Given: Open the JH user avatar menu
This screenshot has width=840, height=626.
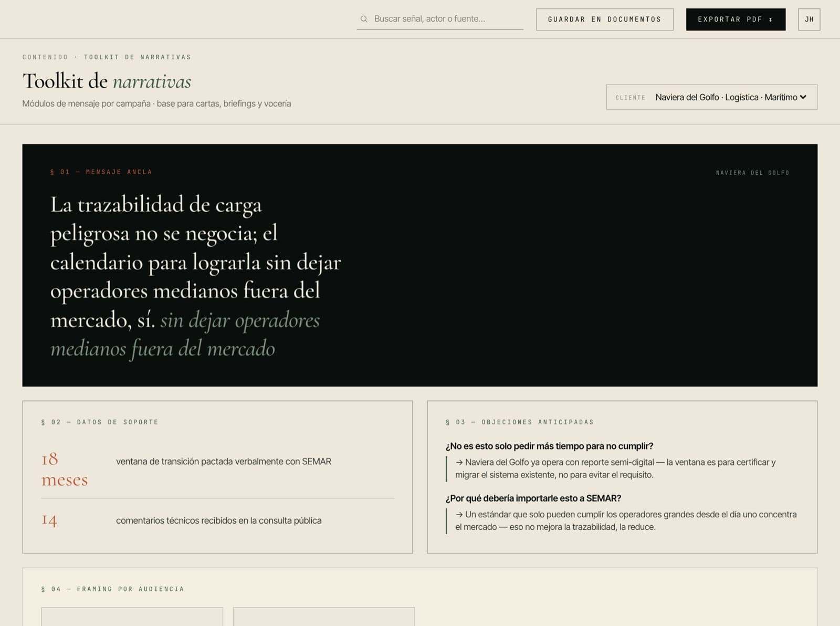Looking at the screenshot, I should (809, 19).
